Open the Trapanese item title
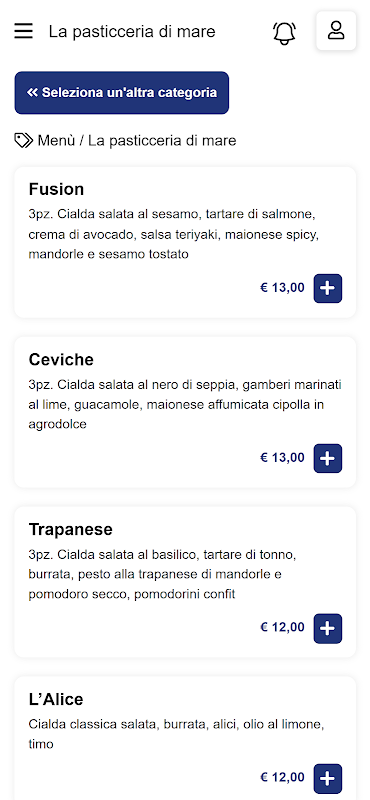Image resolution: width=370 pixels, height=800 pixels. tap(70, 530)
